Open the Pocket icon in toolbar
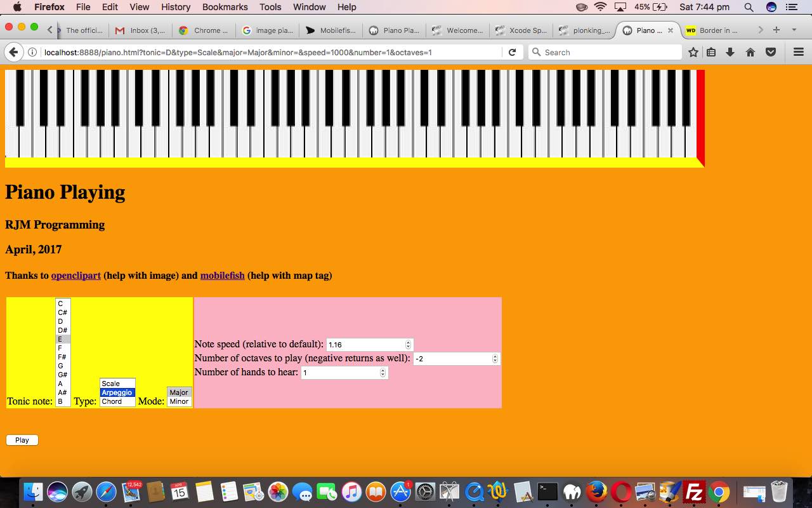The height and width of the screenshot is (508, 812). pos(771,52)
